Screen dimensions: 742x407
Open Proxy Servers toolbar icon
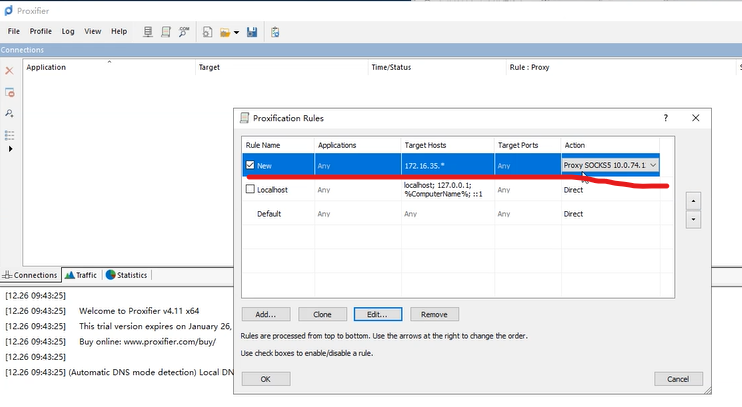point(148,32)
